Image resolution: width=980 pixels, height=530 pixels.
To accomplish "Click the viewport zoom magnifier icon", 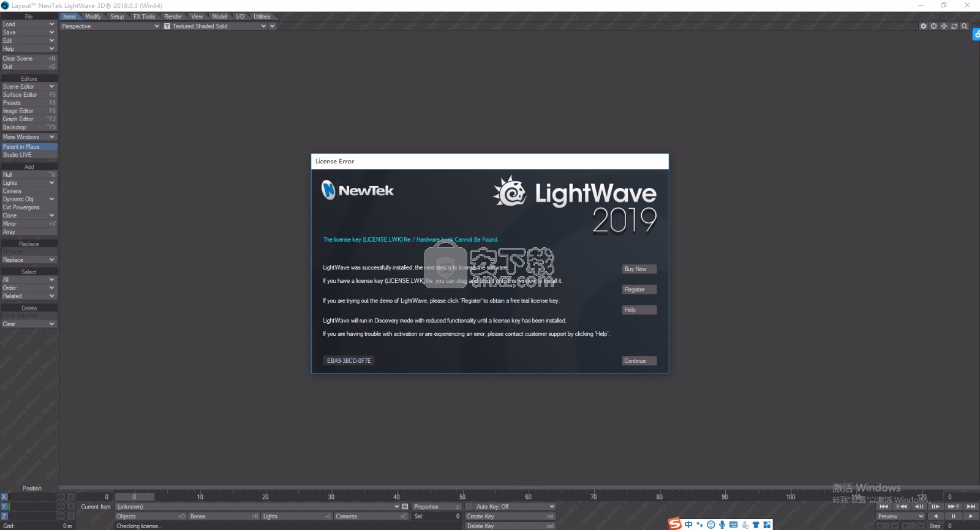I will (965, 26).
